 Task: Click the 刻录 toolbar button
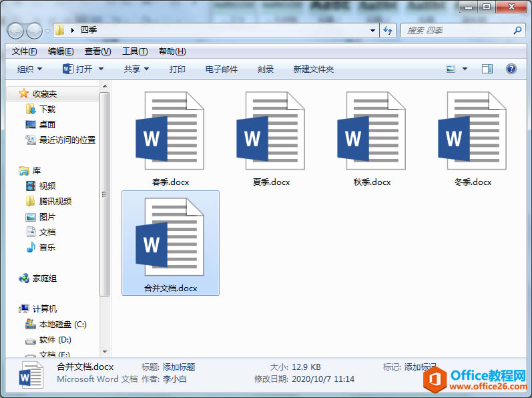pos(265,69)
